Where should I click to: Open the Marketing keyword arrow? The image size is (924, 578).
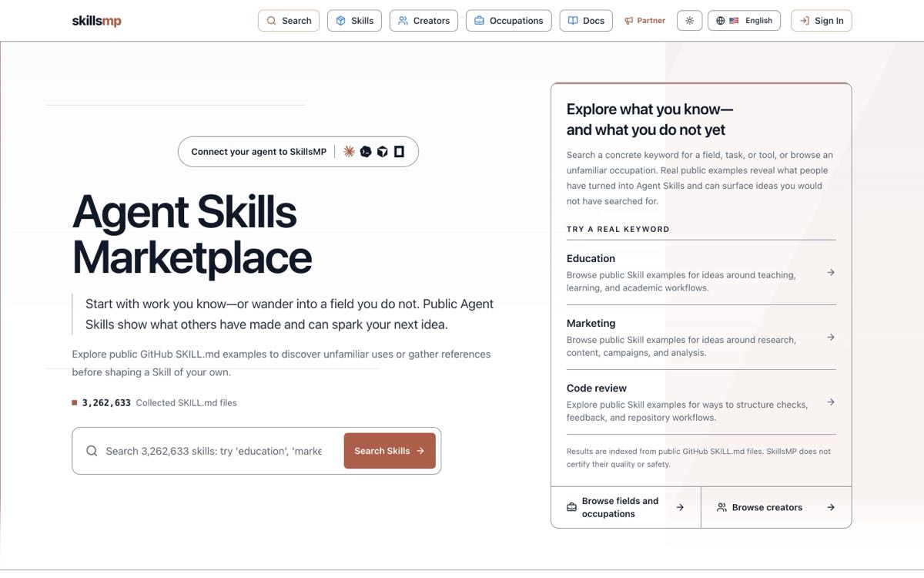pyautogui.click(x=831, y=337)
